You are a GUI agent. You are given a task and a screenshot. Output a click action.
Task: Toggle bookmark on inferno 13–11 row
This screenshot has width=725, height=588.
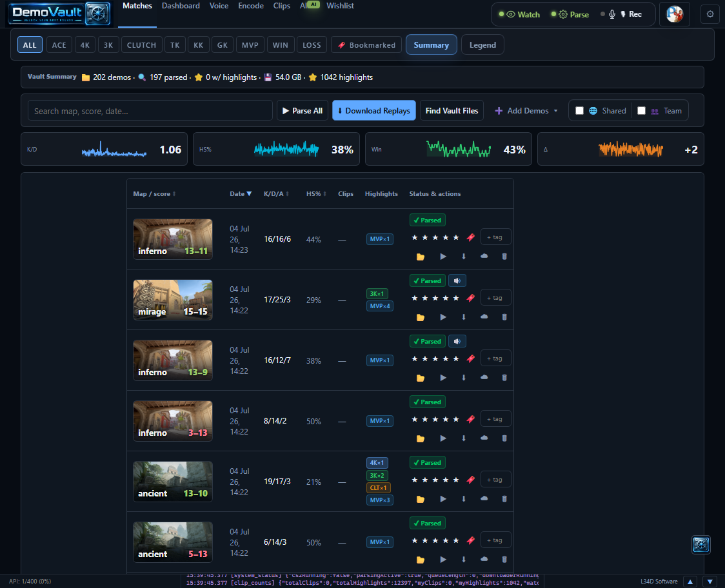point(471,238)
